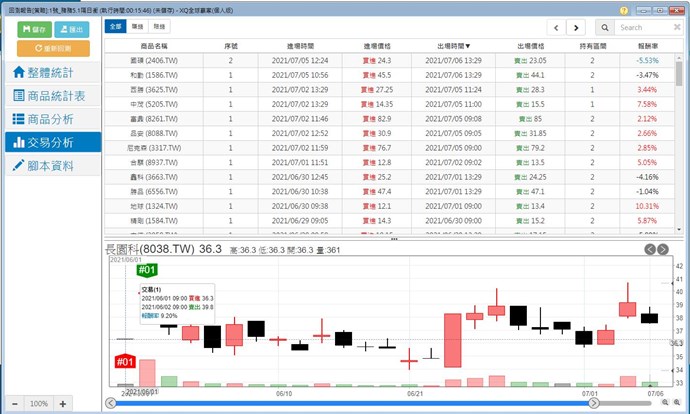Sort by 出場時間 column header

tap(453, 46)
